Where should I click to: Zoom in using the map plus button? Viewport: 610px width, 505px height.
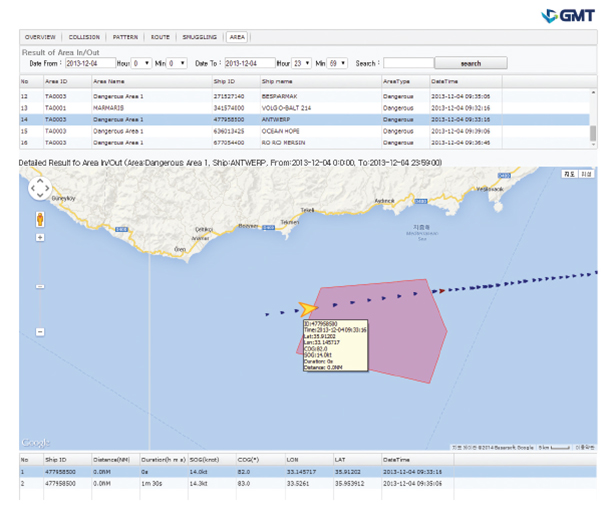click(40, 238)
